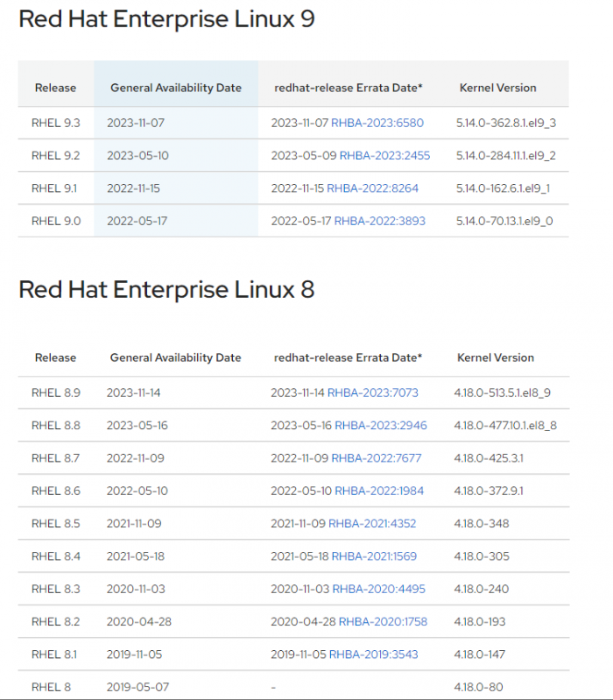
Task: Click kernel version 4.18.0-193
Action: pos(480,621)
